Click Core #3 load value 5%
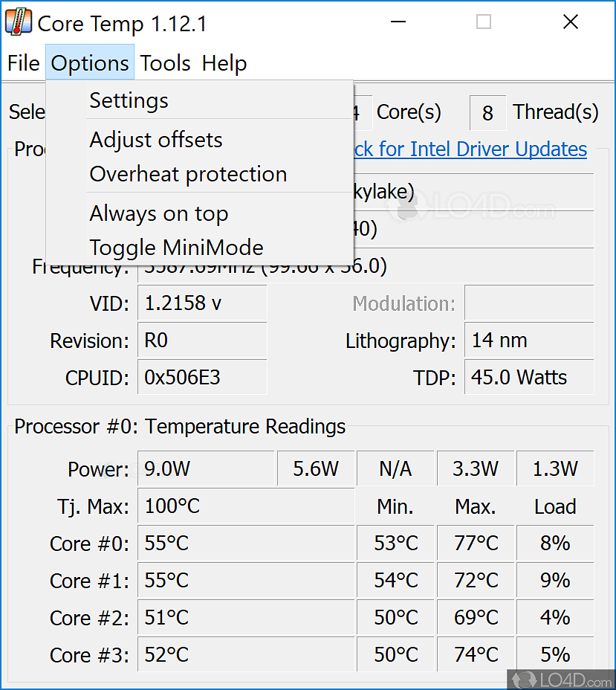This screenshot has width=616, height=690. point(555,654)
